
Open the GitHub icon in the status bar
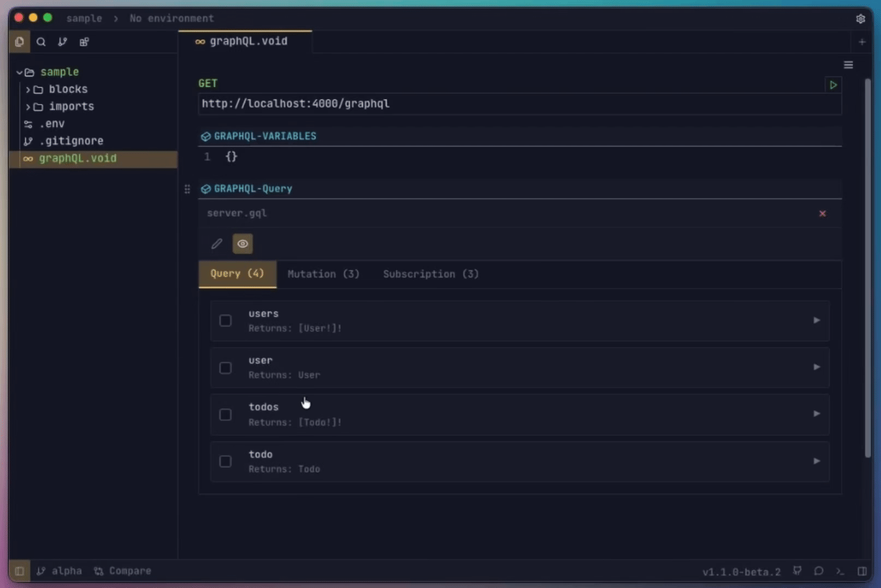click(797, 571)
